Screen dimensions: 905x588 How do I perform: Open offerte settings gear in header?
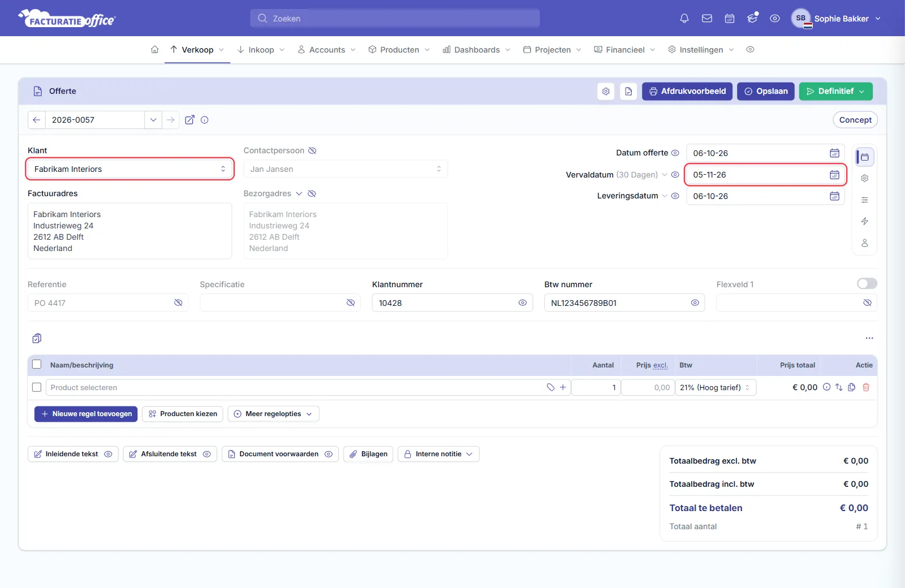point(606,91)
